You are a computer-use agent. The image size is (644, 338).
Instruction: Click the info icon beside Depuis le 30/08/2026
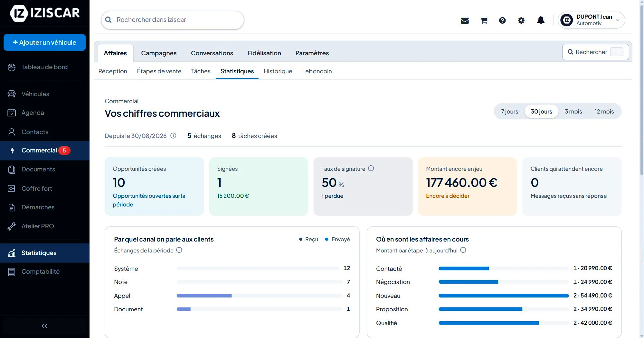pos(173,136)
